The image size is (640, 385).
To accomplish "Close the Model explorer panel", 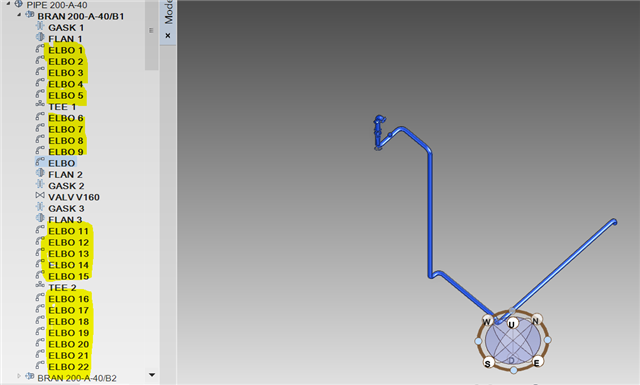I will pyautogui.click(x=168, y=36).
